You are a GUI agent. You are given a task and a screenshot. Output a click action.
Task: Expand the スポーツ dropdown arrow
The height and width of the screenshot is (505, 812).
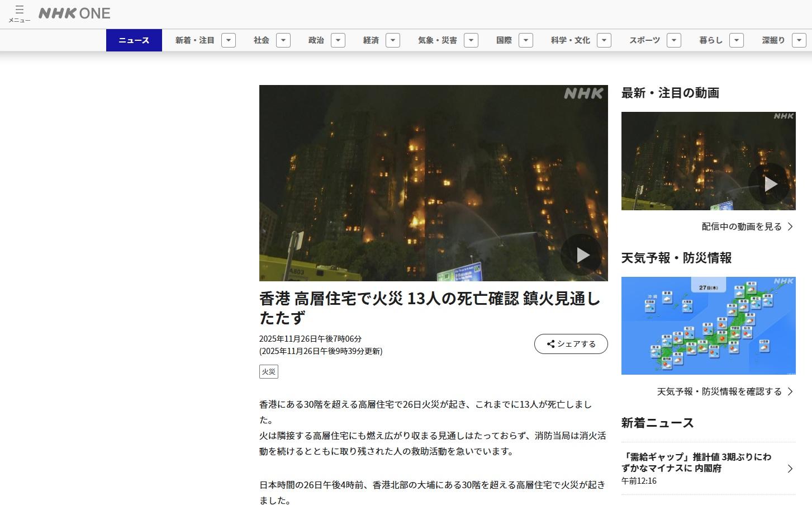[674, 40]
